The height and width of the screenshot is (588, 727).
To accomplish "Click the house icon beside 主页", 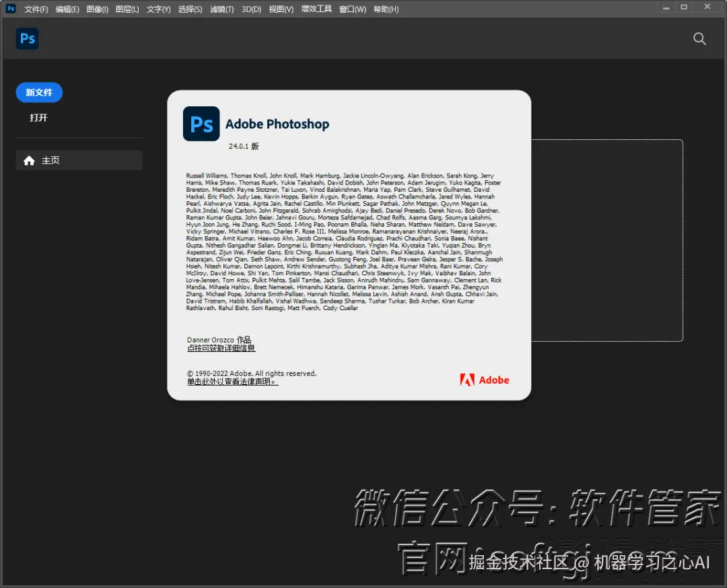I will tap(29, 160).
